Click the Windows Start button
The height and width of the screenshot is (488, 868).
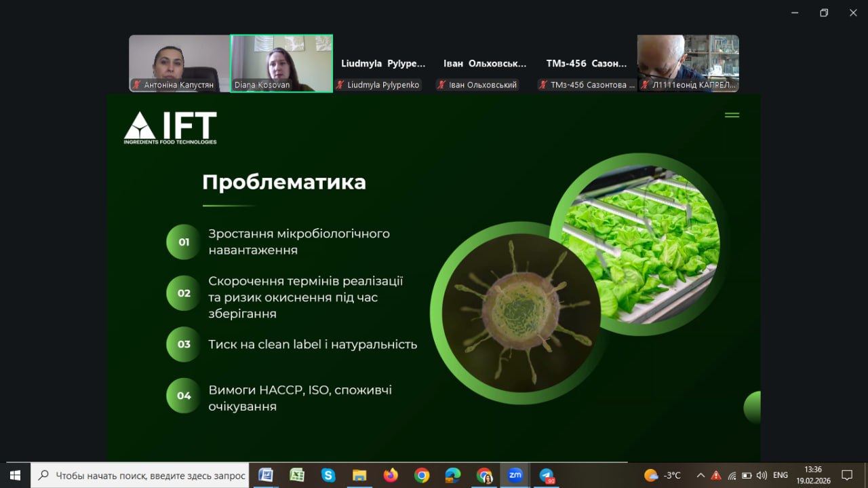tap(15, 475)
